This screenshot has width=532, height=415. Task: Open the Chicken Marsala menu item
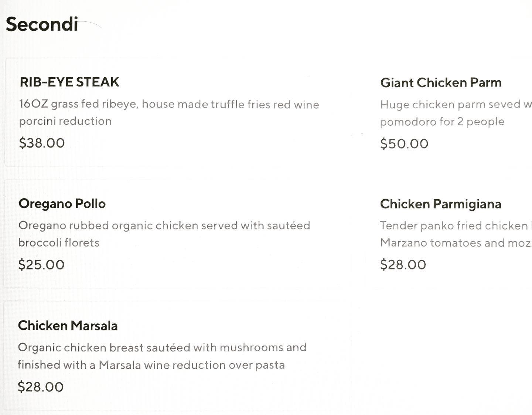point(68,326)
